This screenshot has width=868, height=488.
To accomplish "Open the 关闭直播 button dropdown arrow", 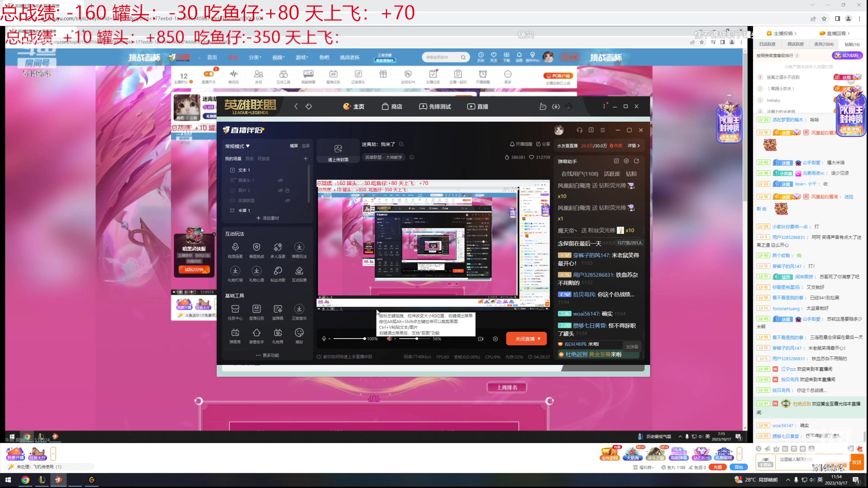I will click(539, 339).
